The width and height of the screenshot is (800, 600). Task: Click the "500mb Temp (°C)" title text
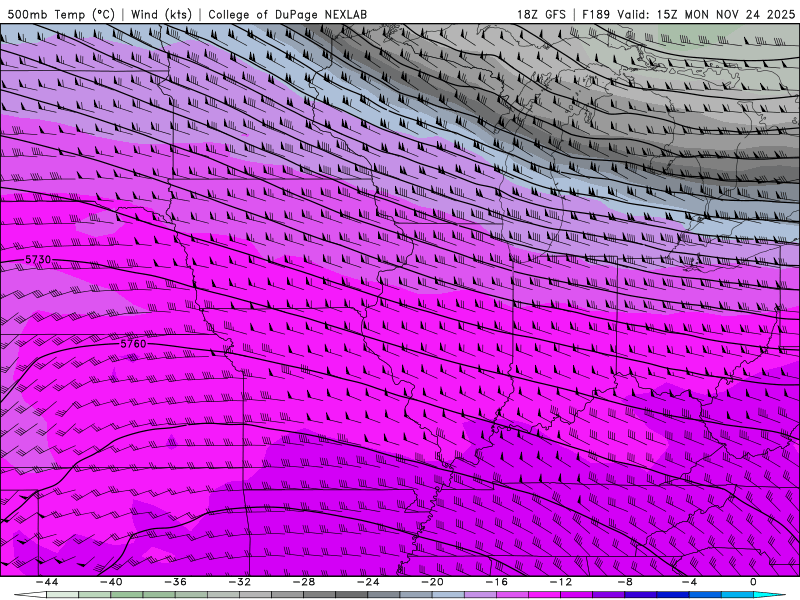tap(61, 15)
